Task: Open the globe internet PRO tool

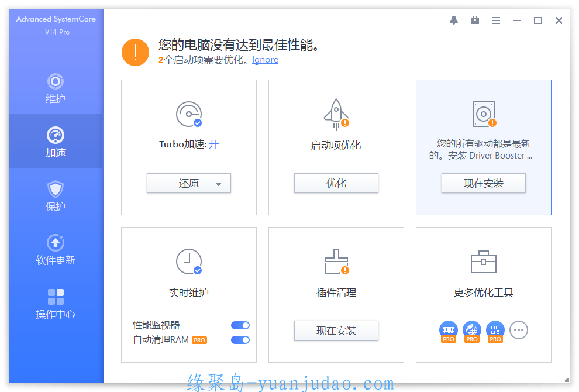Action: pyautogui.click(x=472, y=331)
